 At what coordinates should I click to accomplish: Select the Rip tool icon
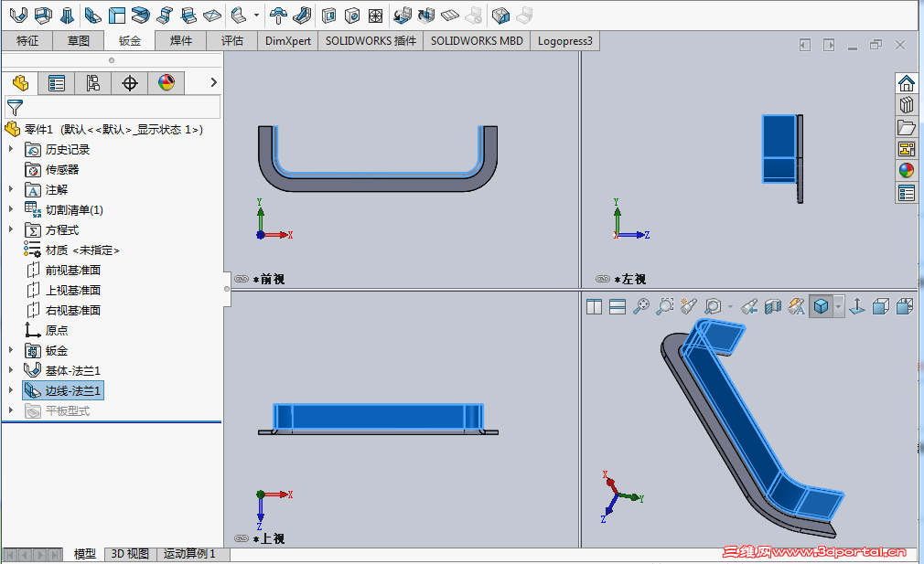pos(500,16)
